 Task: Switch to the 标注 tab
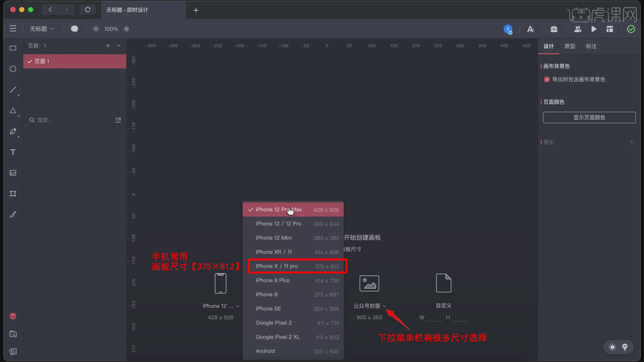tap(591, 46)
